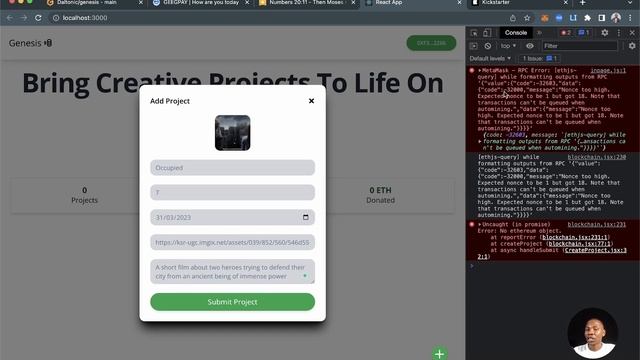Click the MetaMask fox extension icon
Image resolution: width=640 pixels, height=360 pixels.
(x=545, y=18)
